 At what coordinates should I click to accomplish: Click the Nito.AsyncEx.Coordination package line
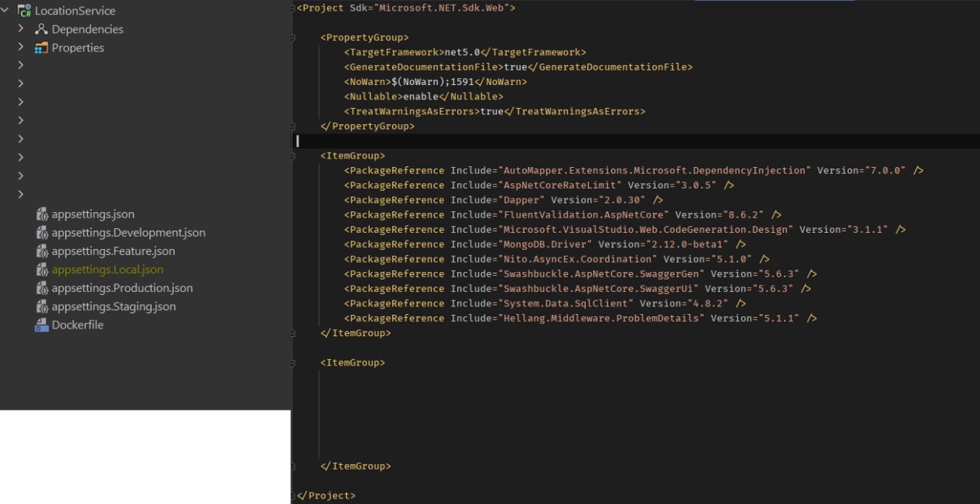[x=557, y=259]
